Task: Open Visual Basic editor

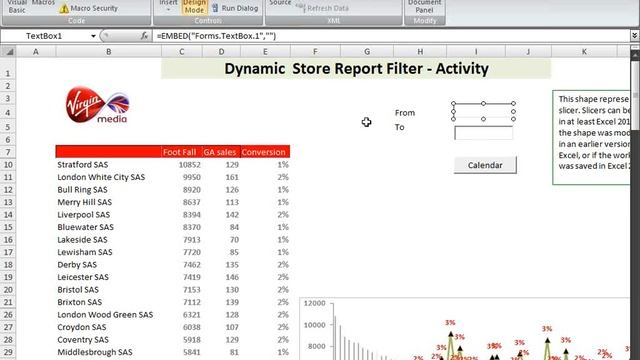Action: point(17,6)
